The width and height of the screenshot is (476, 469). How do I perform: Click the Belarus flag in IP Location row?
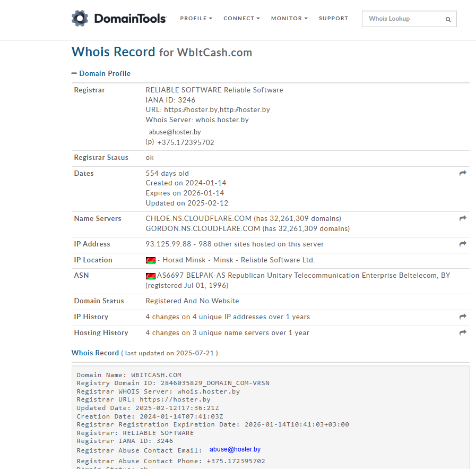coord(151,260)
